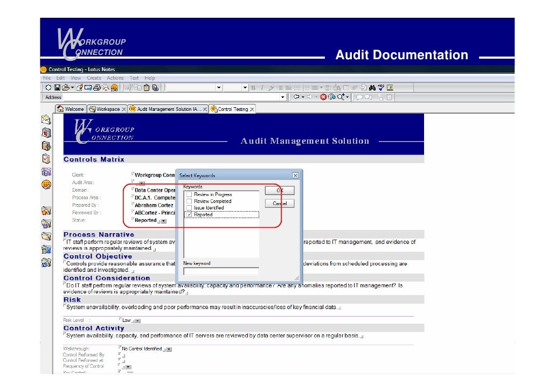Open the Help menu
This screenshot has height=392, width=555.
[x=150, y=78]
